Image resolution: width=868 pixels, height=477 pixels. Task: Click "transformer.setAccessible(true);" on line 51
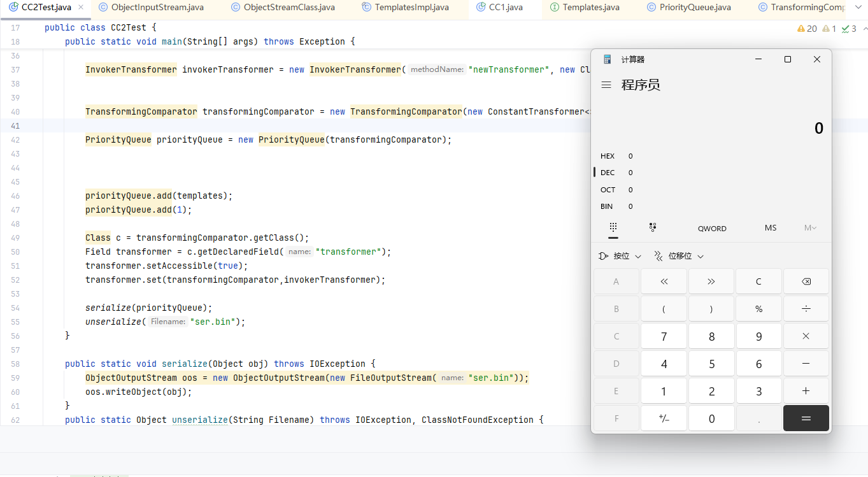coord(167,266)
